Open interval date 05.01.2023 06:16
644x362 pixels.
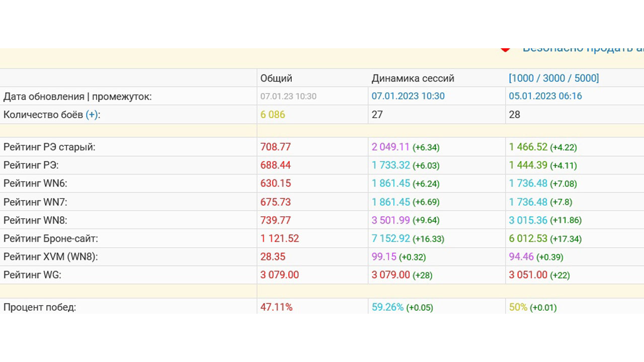(545, 97)
